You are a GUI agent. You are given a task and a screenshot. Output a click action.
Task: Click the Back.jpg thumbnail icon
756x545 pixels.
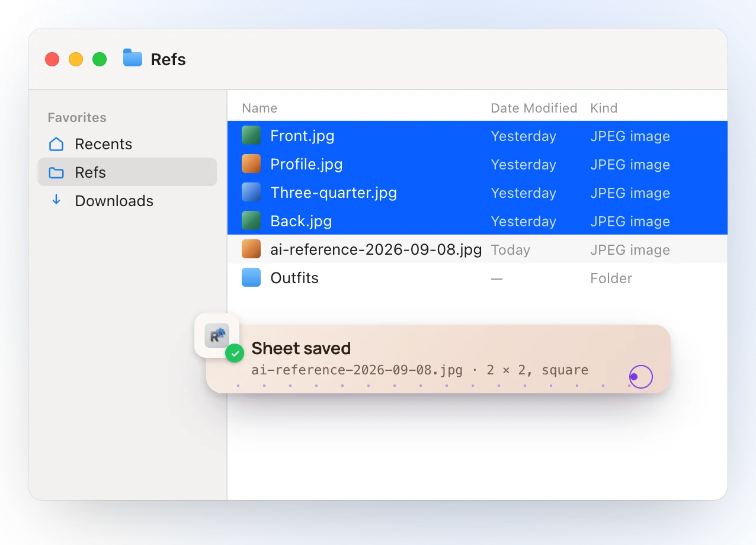251,221
